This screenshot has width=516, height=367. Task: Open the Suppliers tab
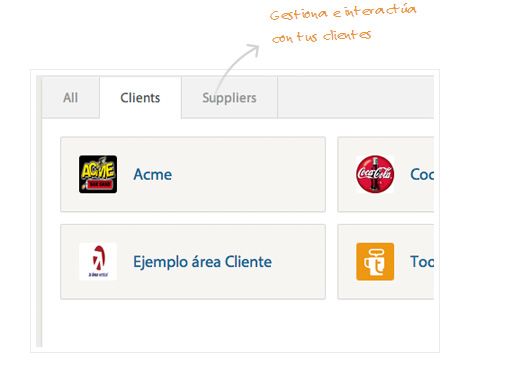point(229,98)
